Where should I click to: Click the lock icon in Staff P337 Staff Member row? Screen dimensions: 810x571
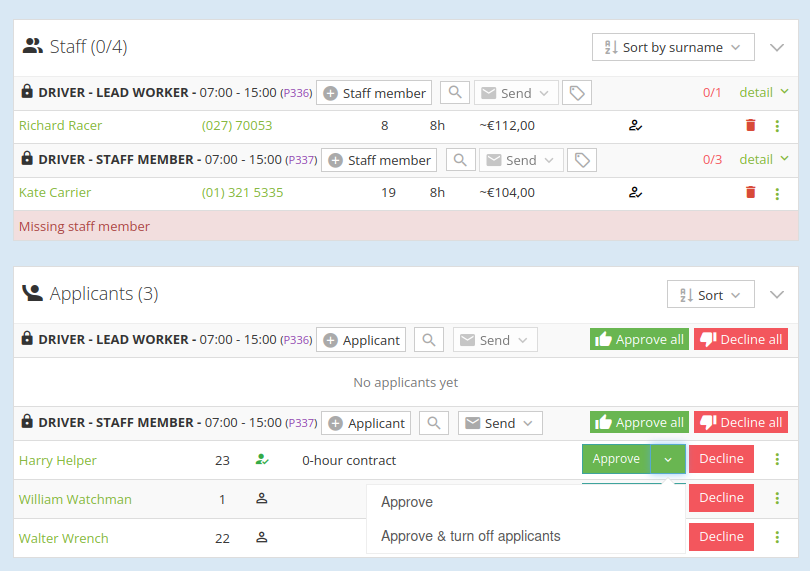[x=27, y=158]
